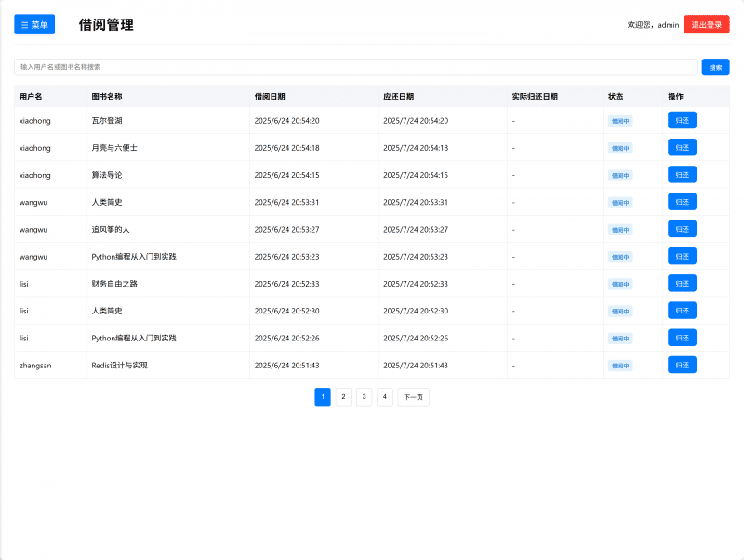Open the 菜单 sidebar menu
This screenshot has height=560, width=744.
click(x=33, y=24)
